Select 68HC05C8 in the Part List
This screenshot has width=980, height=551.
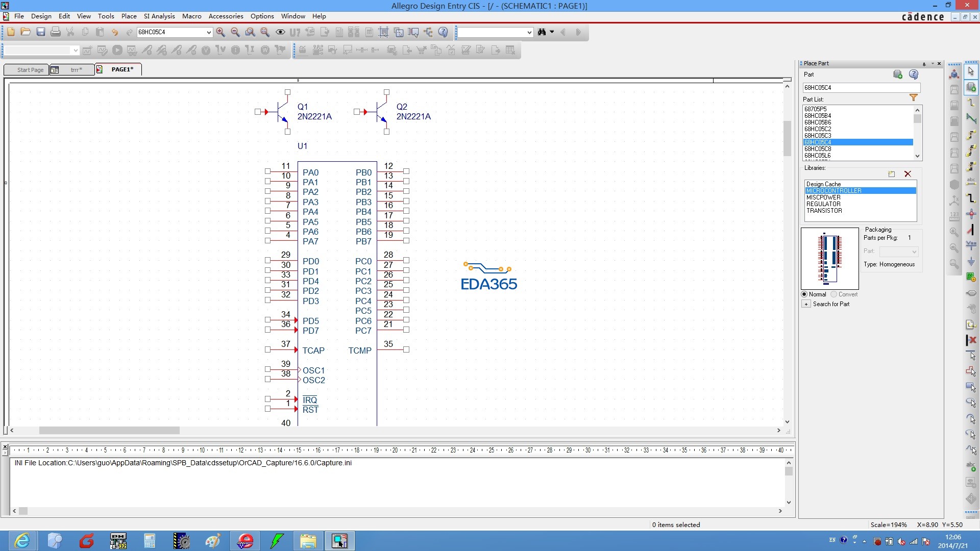(817, 149)
